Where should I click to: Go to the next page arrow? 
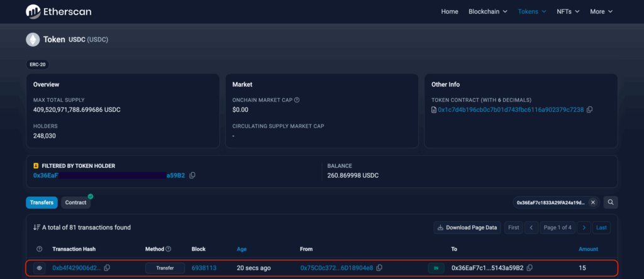(x=584, y=227)
